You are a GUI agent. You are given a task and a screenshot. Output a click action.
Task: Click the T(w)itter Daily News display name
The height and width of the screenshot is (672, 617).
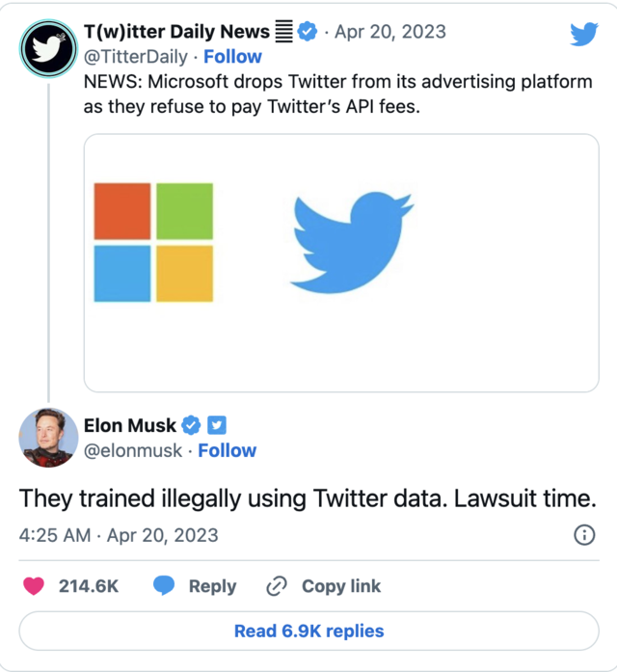[x=176, y=33]
